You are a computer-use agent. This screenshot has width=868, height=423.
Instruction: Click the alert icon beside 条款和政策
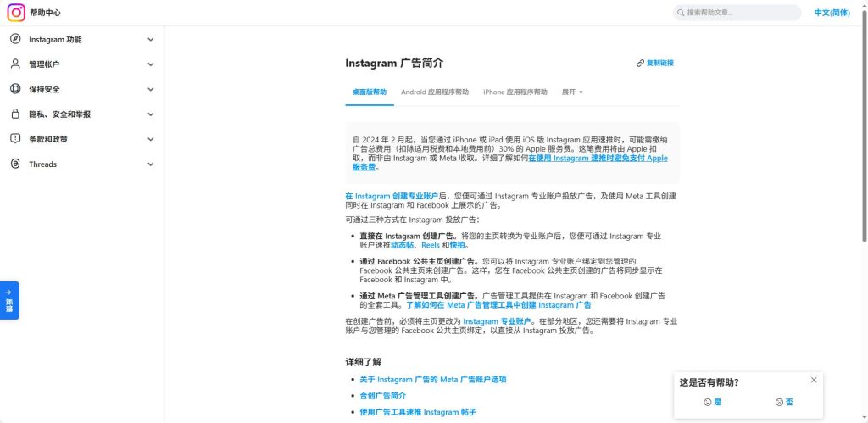[x=15, y=139]
